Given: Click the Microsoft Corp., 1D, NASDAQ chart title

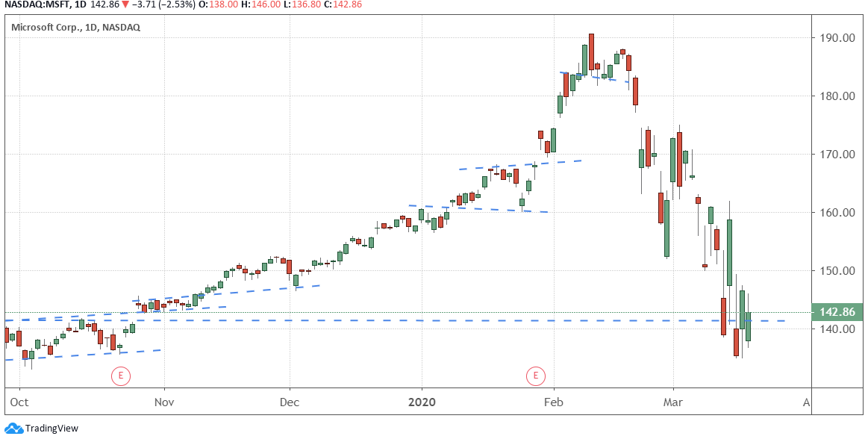Looking at the screenshot, I should click(75, 28).
